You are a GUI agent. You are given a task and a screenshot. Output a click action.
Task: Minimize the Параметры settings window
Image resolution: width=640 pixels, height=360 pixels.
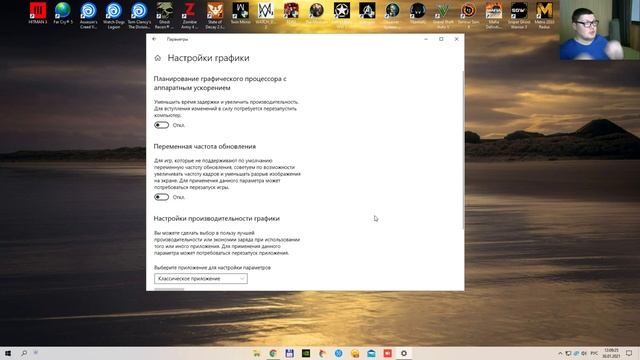[x=426, y=39]
